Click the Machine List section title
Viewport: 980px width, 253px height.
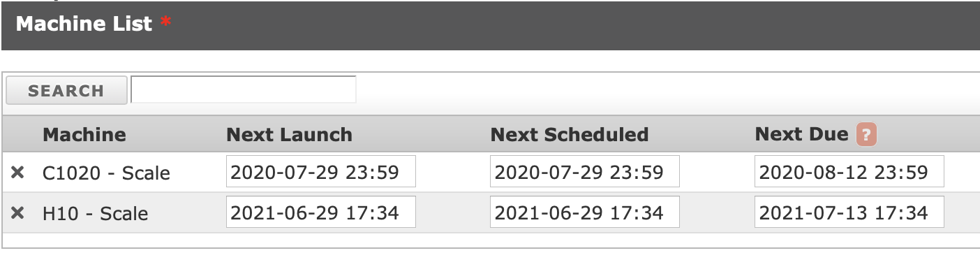pos(84,24)
